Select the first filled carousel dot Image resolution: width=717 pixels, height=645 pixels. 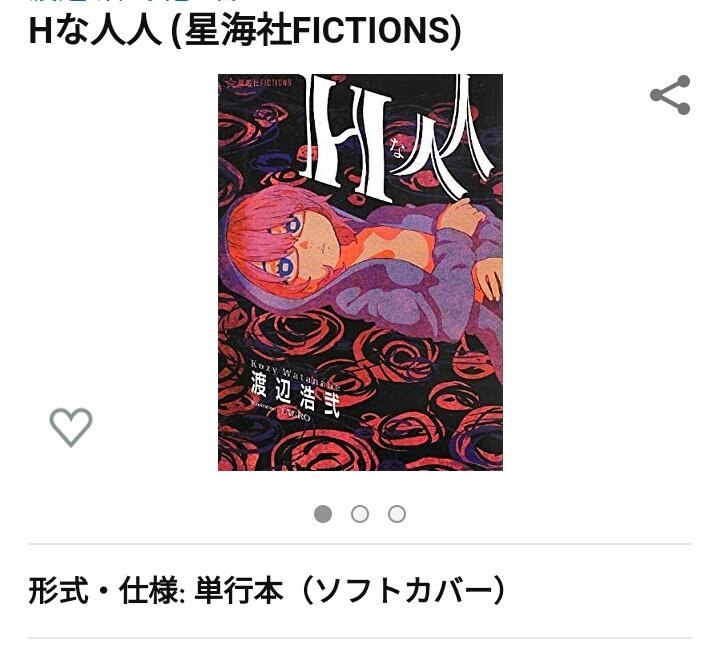tap(323, 514)
